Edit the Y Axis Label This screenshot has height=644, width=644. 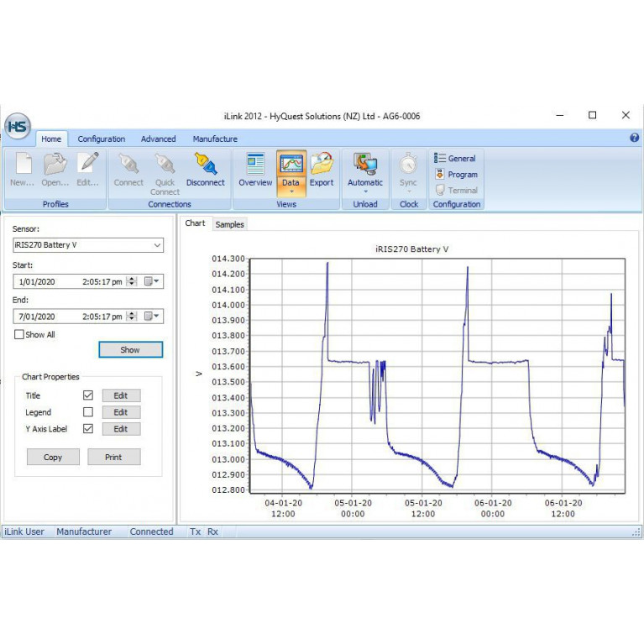click(121, 429)
